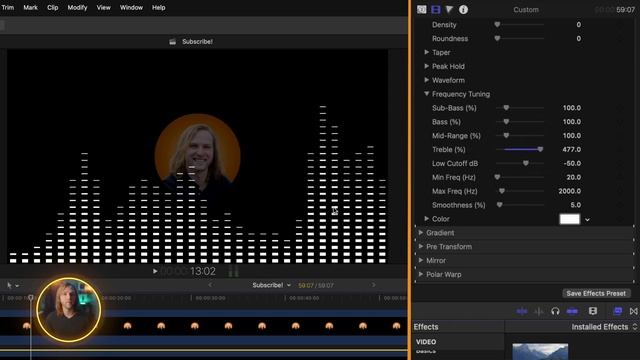
Task: Play the viewer with the play button
Action: point(155,271)
